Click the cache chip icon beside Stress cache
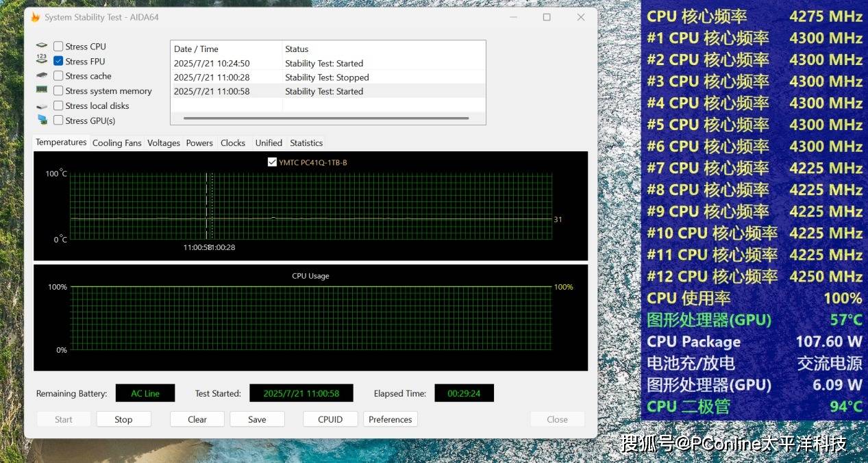 42,75
